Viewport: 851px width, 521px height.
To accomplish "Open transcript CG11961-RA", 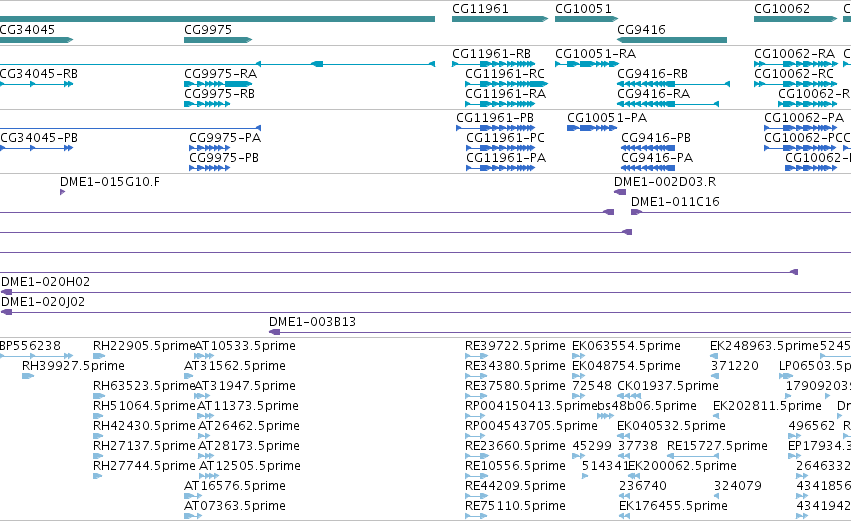I will tap(506, 94).
